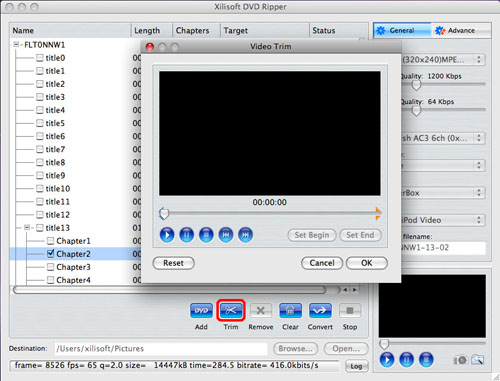
Task: Click the Destination path field
Action: pyautogui.click(x=161, y=349)
